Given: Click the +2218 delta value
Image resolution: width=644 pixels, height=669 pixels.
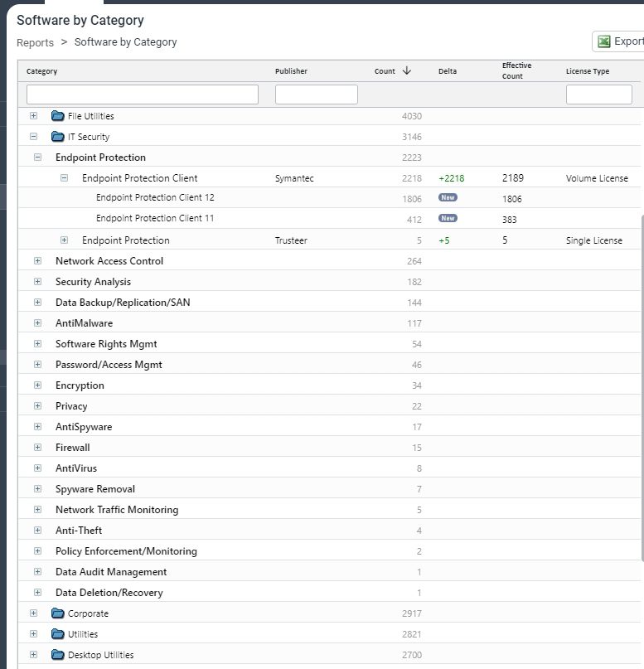Looking at the screenshot, I should coord(451,178).
